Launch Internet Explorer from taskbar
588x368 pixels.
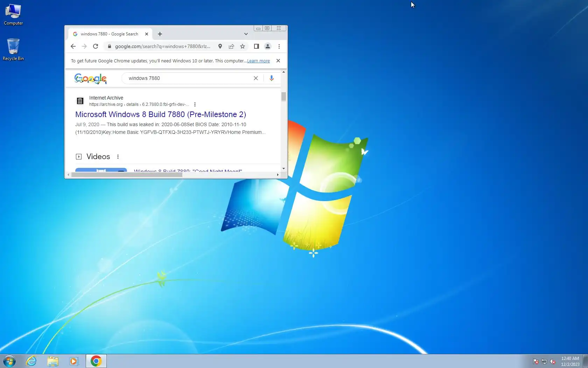coord(31,361)
